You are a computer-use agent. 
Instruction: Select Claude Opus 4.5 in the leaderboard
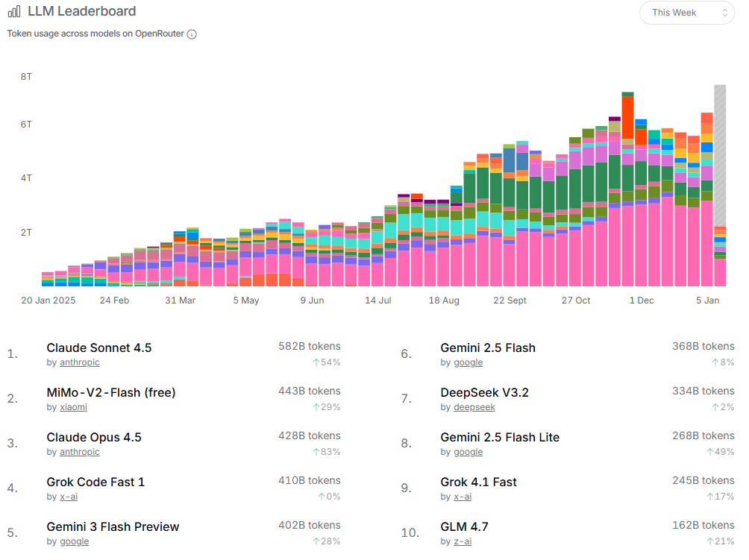pos(94,437)
